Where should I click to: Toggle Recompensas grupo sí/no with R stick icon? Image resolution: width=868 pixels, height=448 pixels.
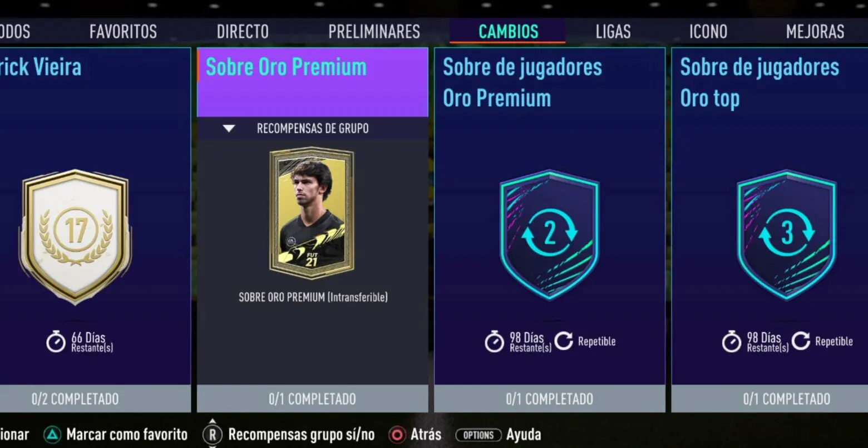coord(212,434)
